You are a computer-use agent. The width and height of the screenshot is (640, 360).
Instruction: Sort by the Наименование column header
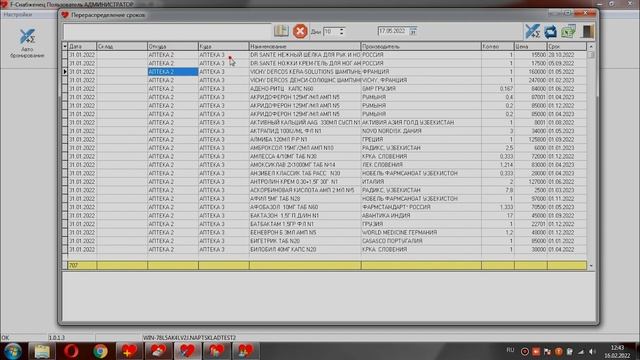[305, 46]
